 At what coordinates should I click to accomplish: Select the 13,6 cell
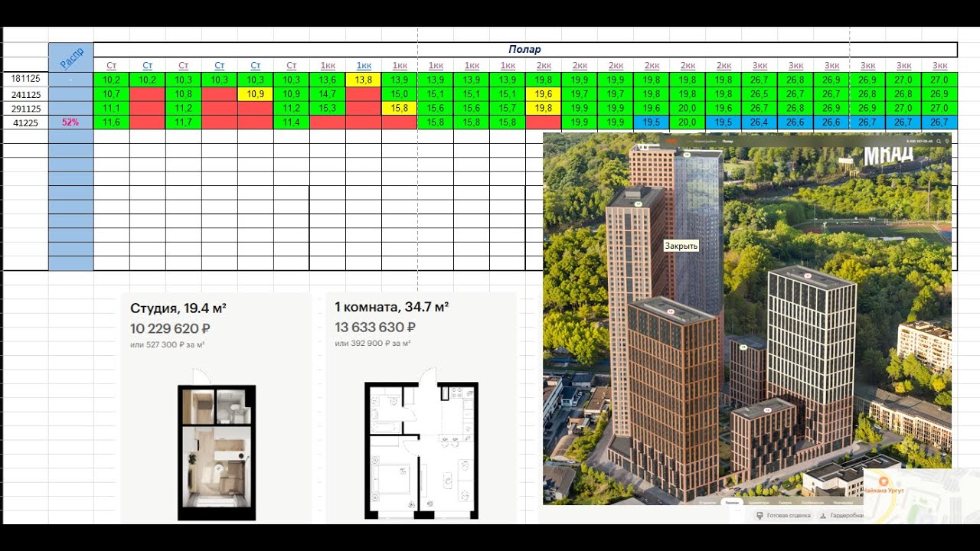(x=328, y=80)
